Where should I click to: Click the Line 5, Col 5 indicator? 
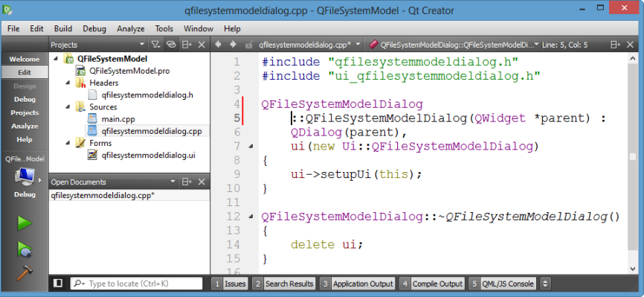coord(564,45)
